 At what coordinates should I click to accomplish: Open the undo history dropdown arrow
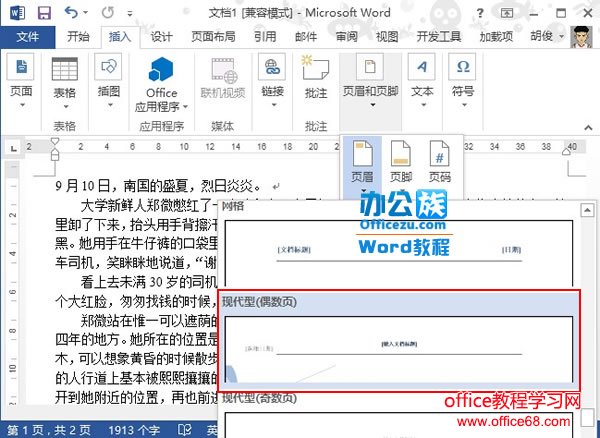pyautogui.click(x=86, y=13)
